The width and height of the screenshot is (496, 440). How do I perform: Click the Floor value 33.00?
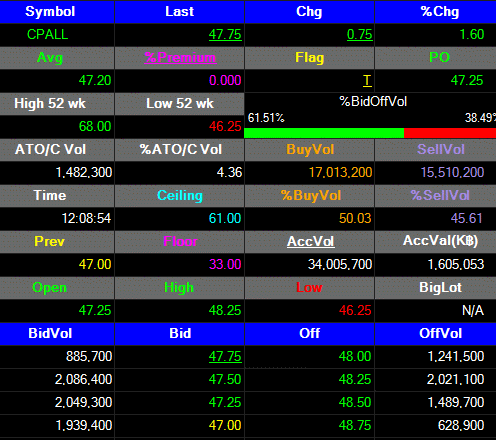[x=225, y=264]
